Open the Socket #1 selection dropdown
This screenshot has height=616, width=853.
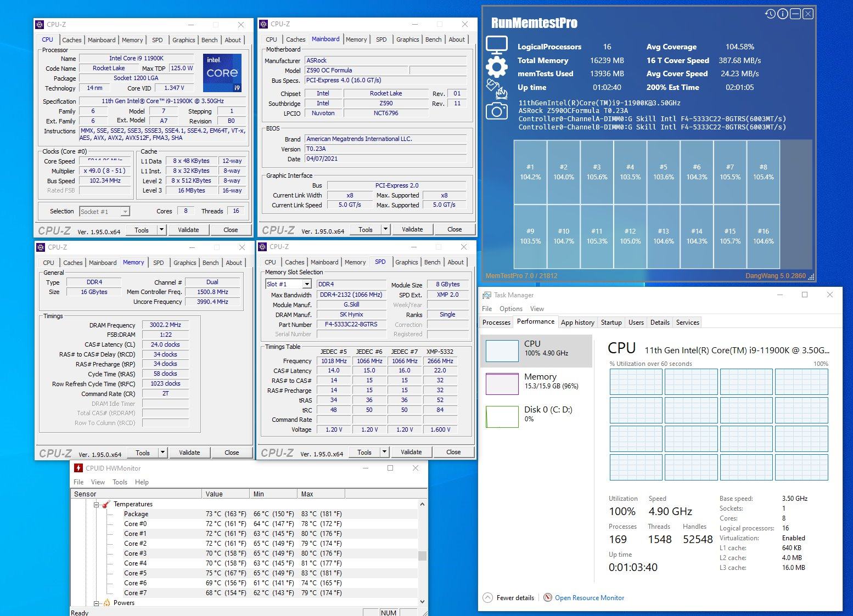125,212
